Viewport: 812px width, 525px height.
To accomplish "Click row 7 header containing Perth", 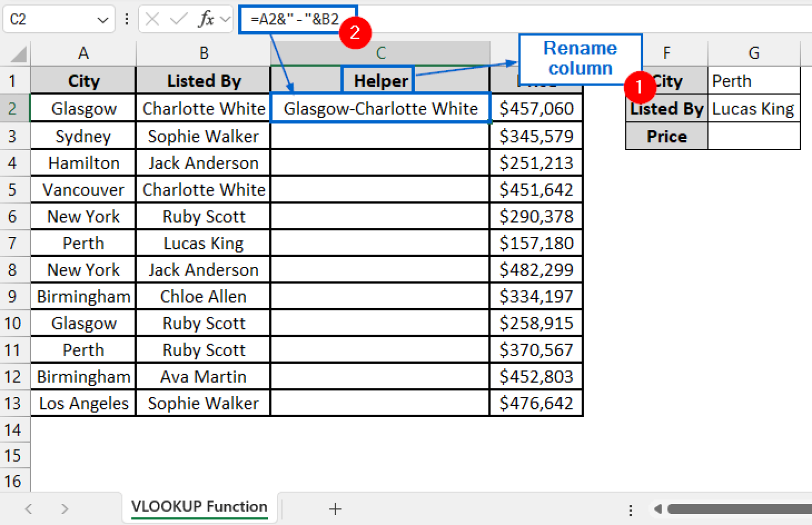I will coord(14,243).
